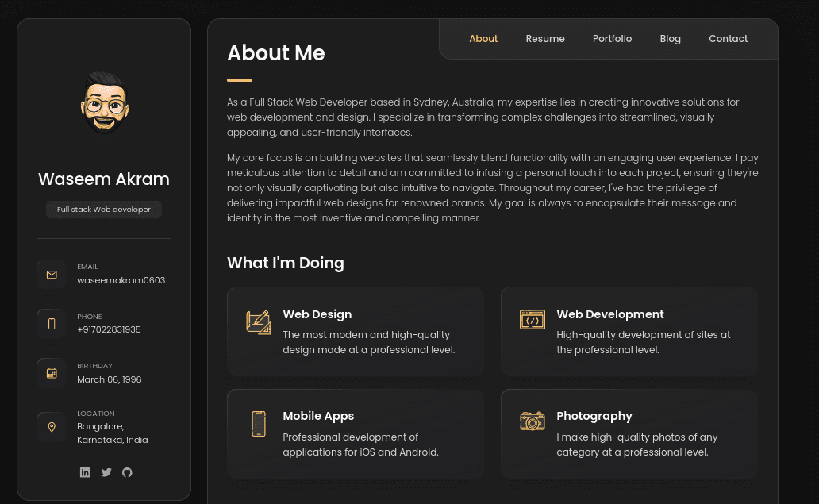Click the PHONE label in sidebar
Viewport: 819px width, 504px height.
pos(90,317)
